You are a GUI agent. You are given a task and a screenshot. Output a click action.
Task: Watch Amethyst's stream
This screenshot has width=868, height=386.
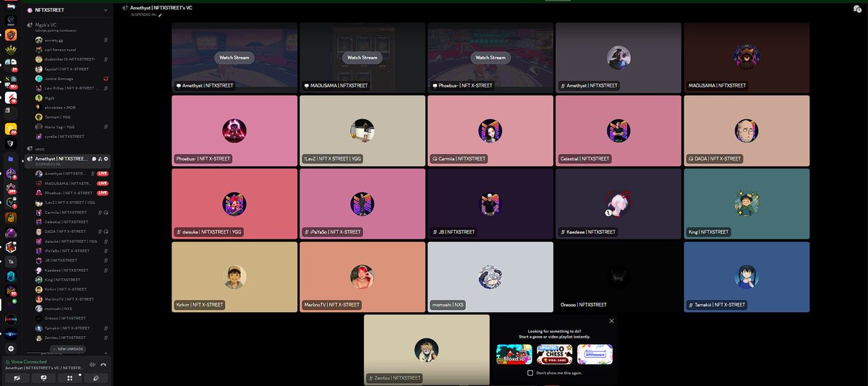(234, 58)
